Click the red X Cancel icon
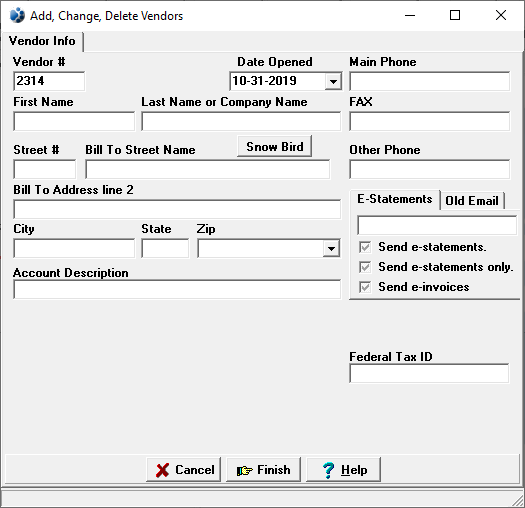 coord(162,470)
